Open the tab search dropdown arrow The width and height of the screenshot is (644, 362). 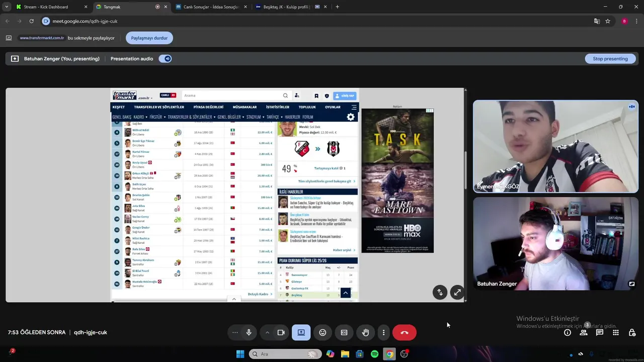[x=7, y=7]
